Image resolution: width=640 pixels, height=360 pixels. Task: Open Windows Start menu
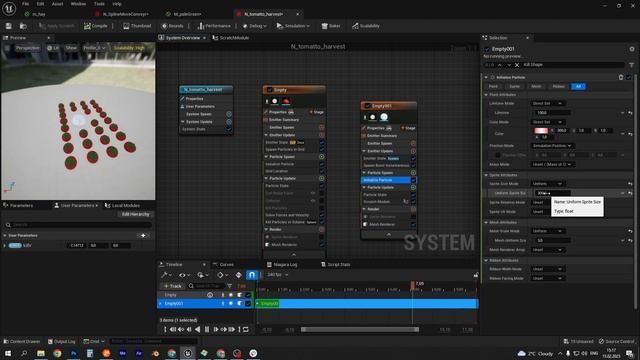8,353
